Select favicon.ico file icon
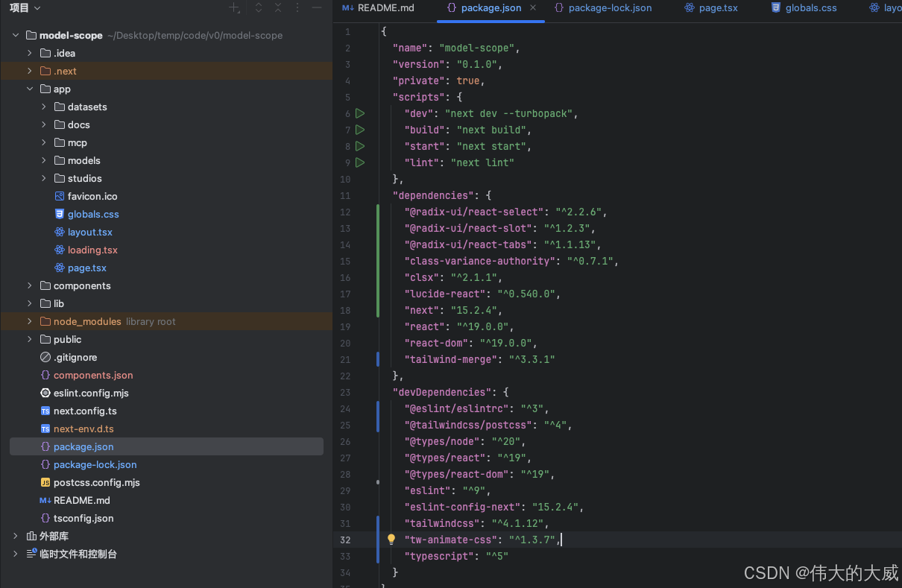This screenshot has width=902, height=588. click(60, 196)
